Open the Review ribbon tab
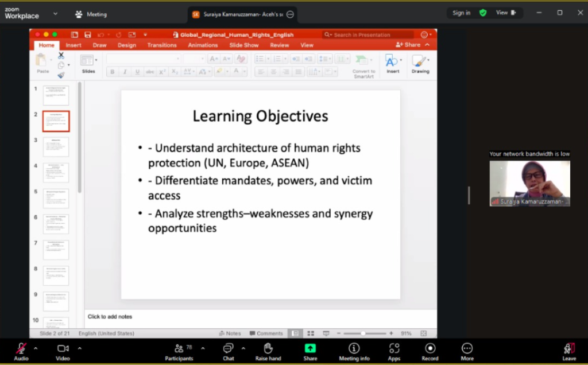Viewport: 588px width, 365px height. click(280, 45)
